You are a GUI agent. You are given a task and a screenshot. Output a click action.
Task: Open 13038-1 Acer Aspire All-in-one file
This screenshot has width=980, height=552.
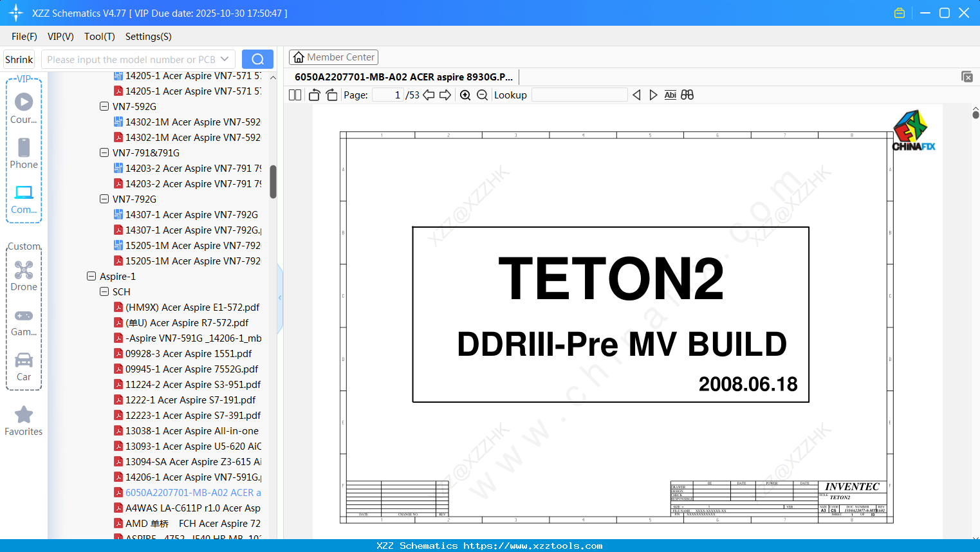pyautogui.click(x=187, y=431)
